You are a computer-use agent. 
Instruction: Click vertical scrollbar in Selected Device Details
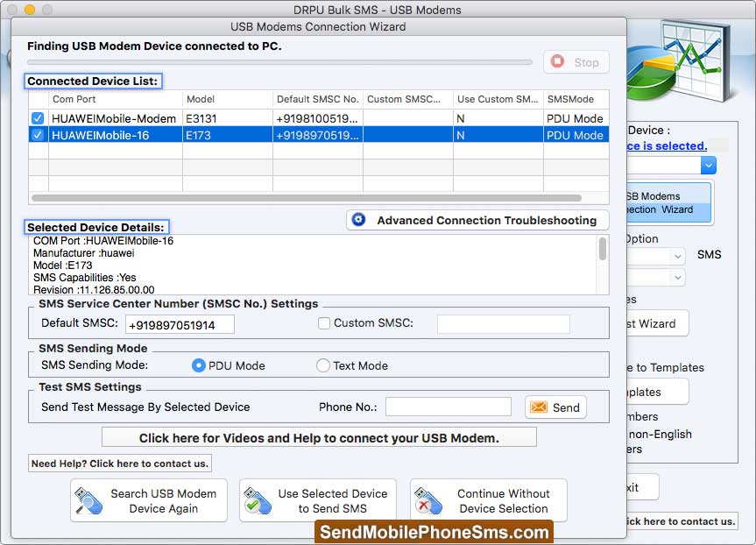(603, 249)
